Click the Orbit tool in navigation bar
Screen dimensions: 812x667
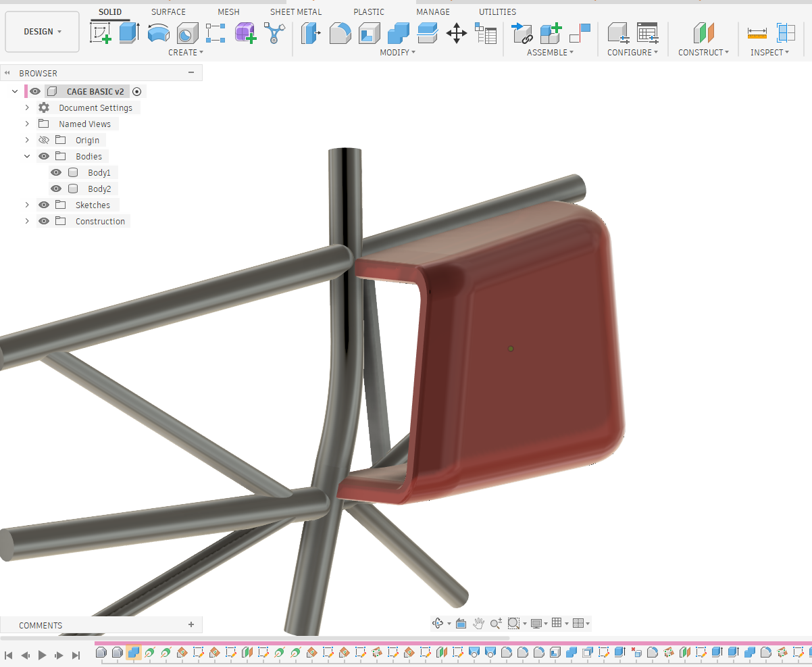(x=437, y=623)
